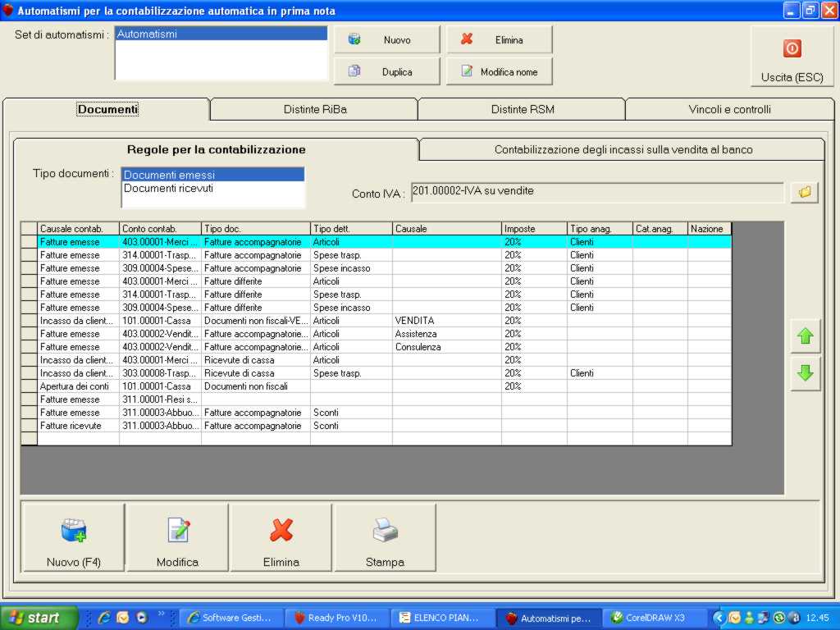Expand hidden tray icons with the arrow
Screen dimensions: 840x630
[x=719, y=618]
